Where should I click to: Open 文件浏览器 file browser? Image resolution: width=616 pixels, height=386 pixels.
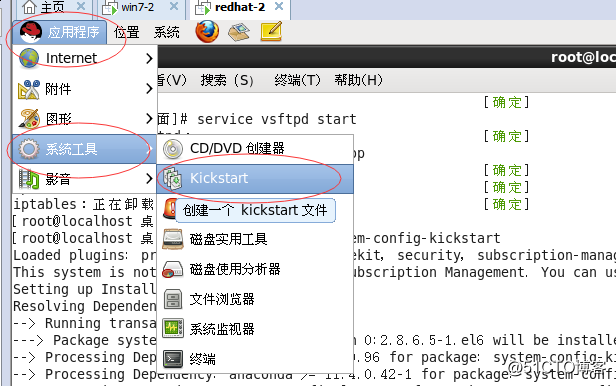255,300
